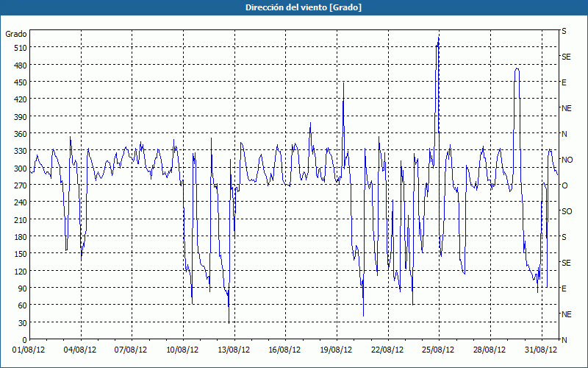The width and height of the screenshot is (588, 368).
Task: Click the 150 value on the left axis
Action: point(20,254)
